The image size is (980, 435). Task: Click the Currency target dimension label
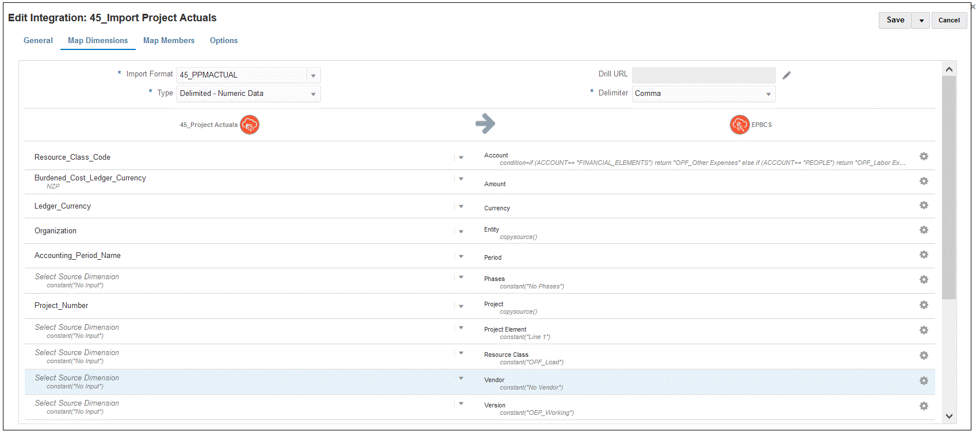[497, 208]
